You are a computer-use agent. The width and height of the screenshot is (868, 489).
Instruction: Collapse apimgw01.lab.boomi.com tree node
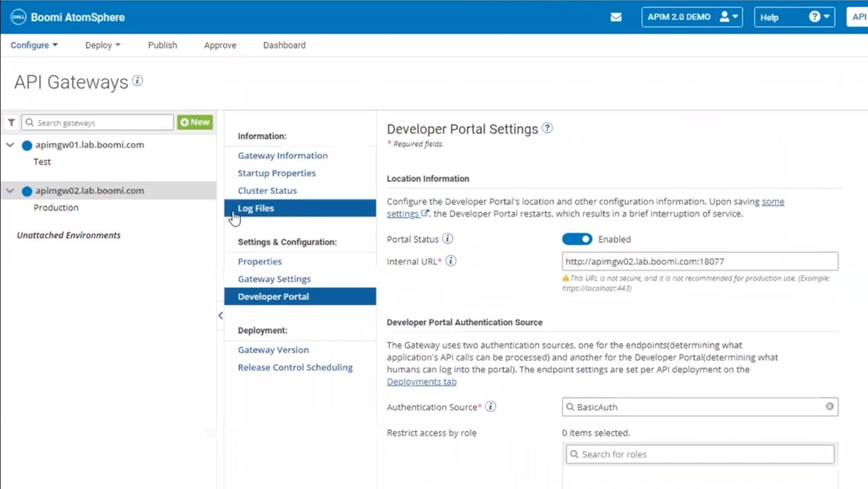click(10, 145)
